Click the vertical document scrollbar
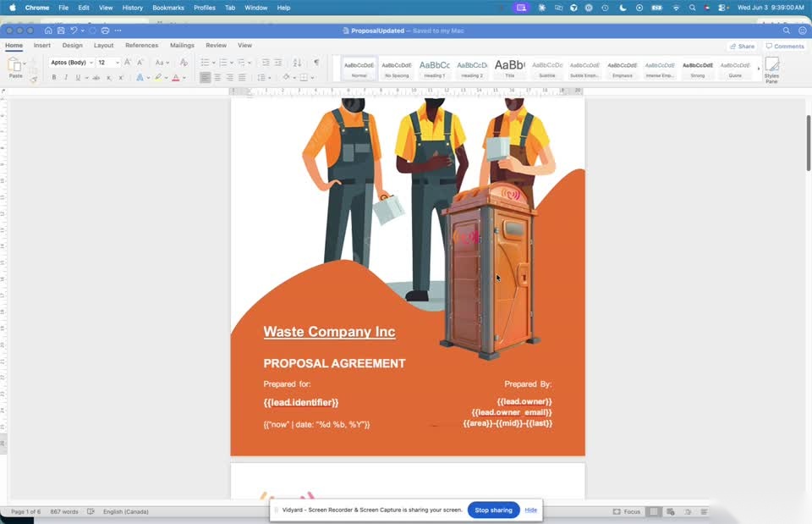The width and height of the screenshot is (812, 524). click(808, 143)
